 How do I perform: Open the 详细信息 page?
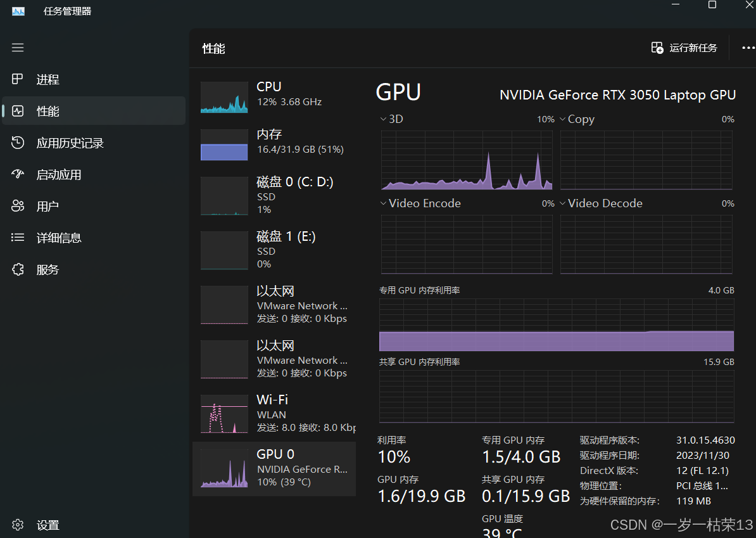click(94, 238)
